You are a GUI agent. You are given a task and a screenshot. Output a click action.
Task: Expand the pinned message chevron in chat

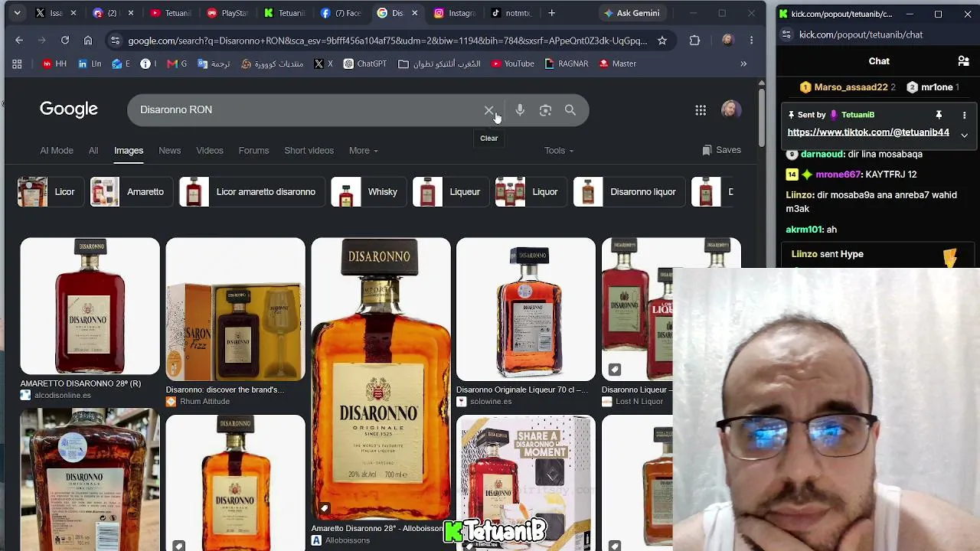964,135
